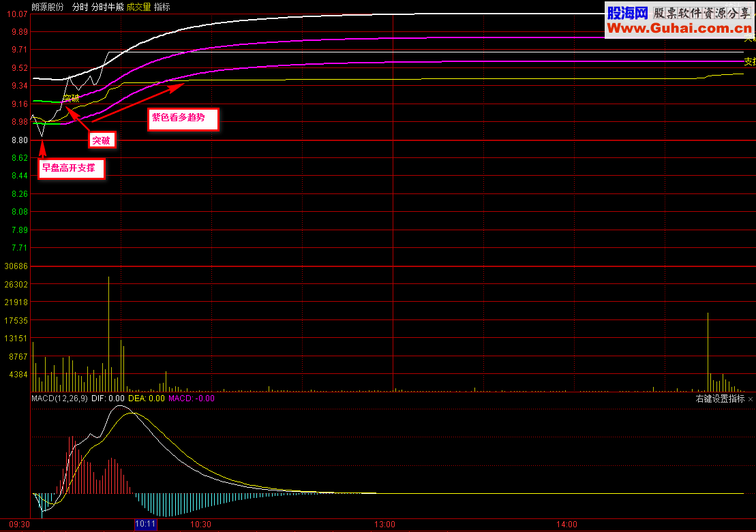Click the 8767 volume axis label
Image resolution: width=756 pixels, height=532 pixels.
18,358
